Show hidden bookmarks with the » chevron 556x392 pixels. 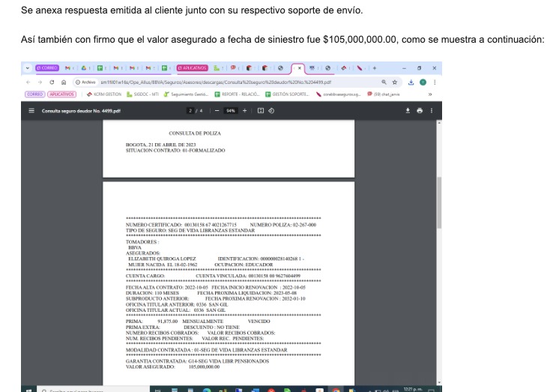point(430,94)
